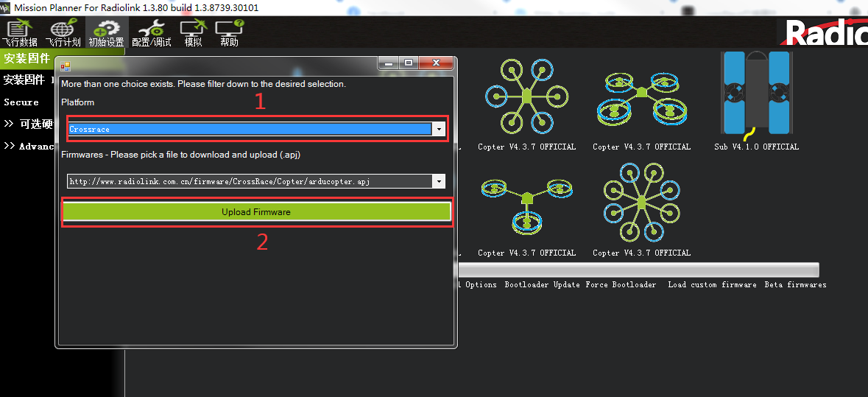Expand the Firmwares URL dropdown arrow

click(439, 181)
